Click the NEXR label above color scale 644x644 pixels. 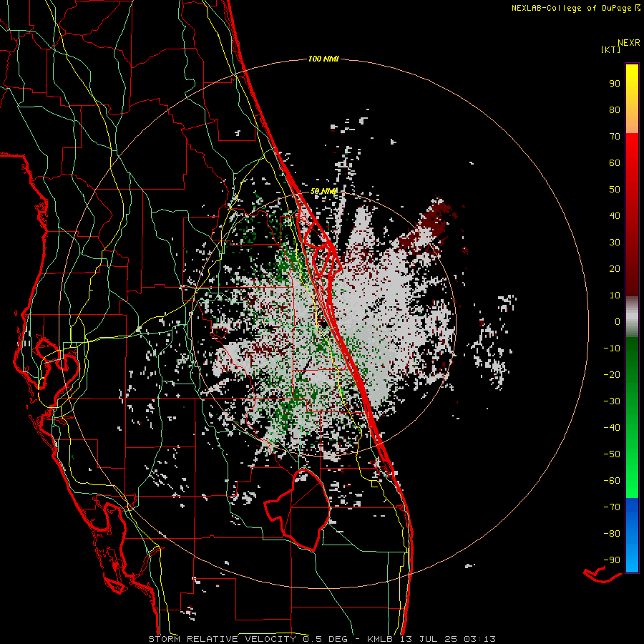click(629, 43)
